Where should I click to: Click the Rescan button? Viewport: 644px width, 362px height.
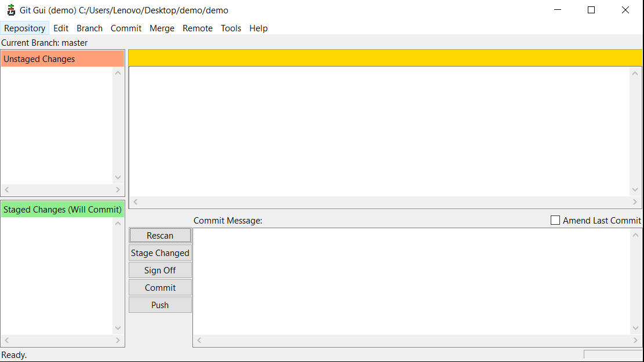160,235
